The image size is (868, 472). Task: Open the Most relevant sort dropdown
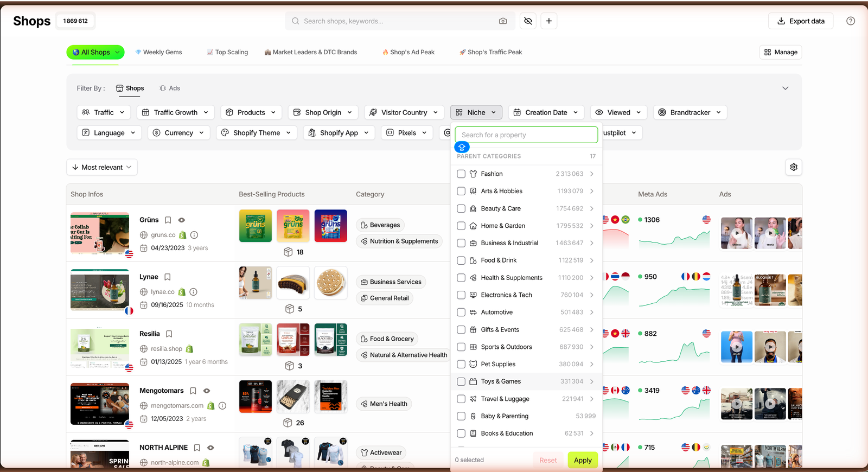click(102, 167)
